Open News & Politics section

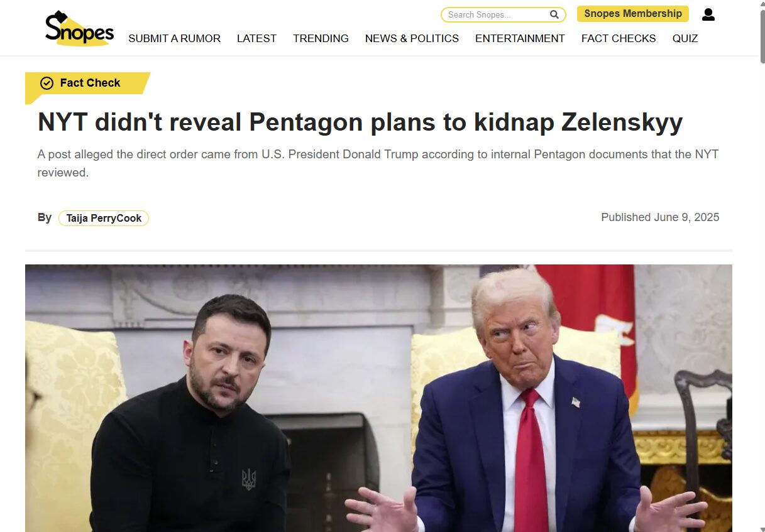pos(412,38)
